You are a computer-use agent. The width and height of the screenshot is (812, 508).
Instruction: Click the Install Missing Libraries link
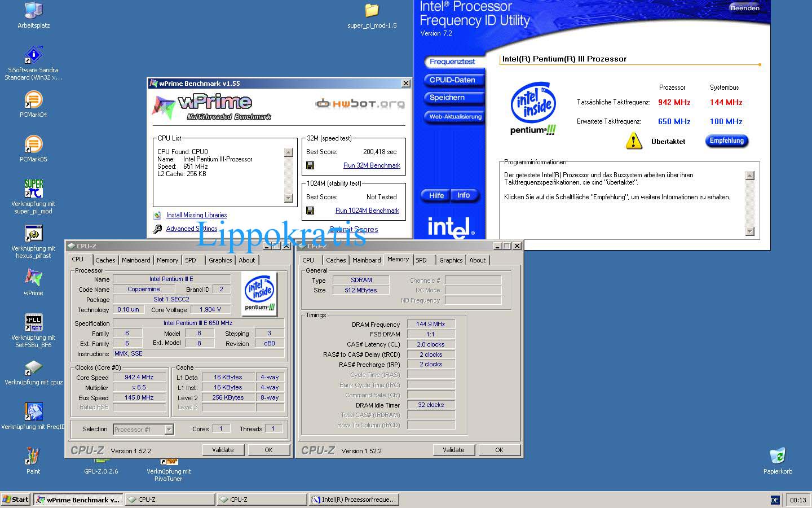click(x=196, y=215)
